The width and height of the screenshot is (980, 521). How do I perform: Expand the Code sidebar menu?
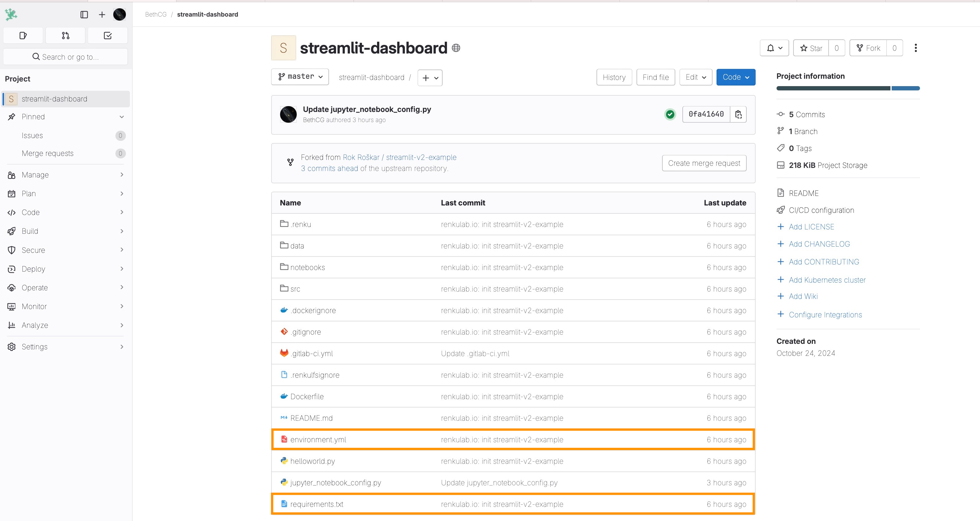click(x=66, y=212)
